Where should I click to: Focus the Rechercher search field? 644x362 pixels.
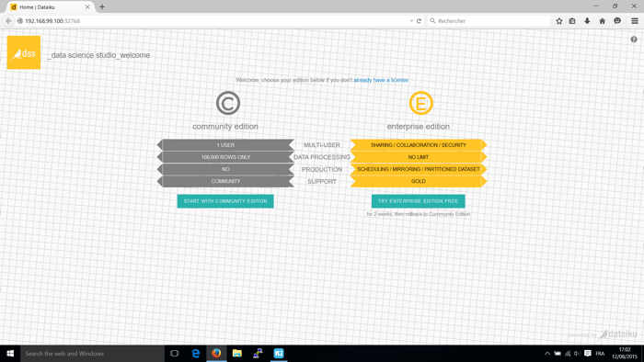tap(489, 21)
